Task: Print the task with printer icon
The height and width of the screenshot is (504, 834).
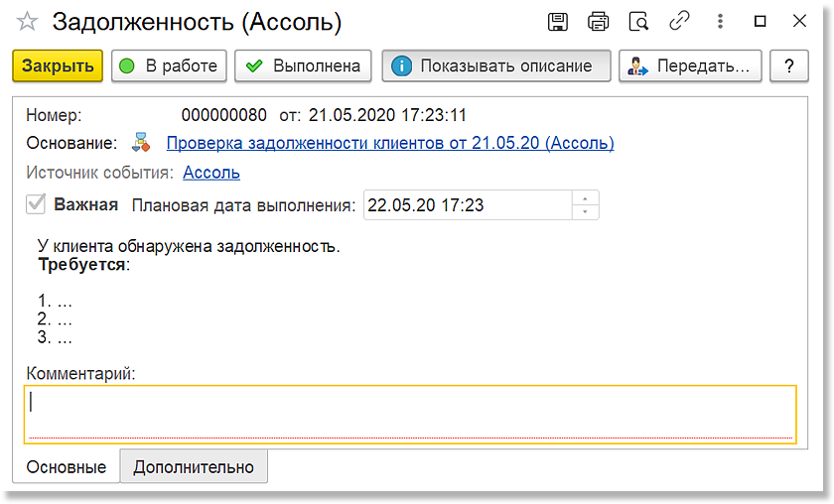Action: click(x=598, y=22)
